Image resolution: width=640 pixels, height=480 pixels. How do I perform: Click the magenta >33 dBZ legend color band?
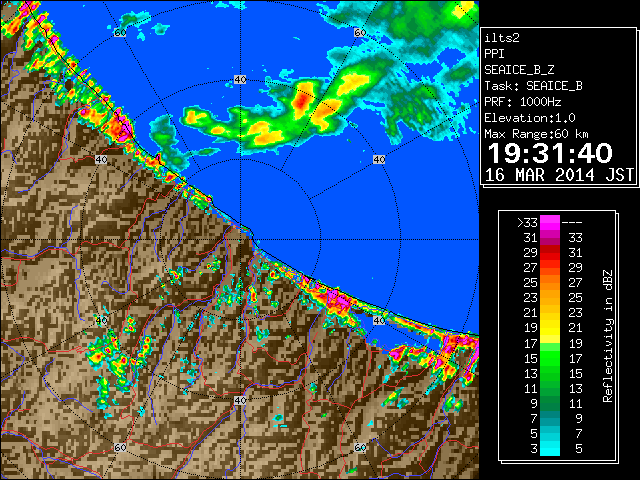(550, 223)
